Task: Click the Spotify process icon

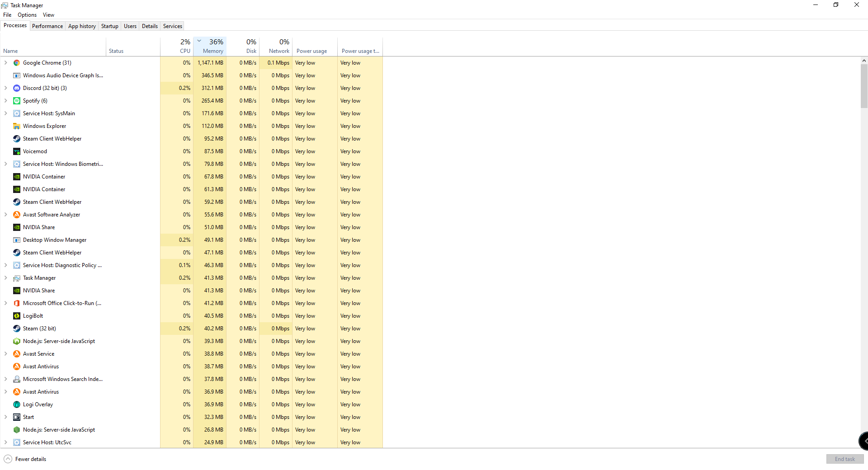Action: [x=17, y=101]
